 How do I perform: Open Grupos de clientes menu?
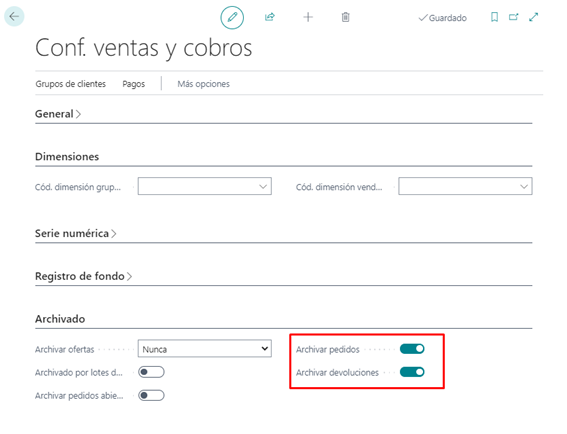[71, 84]
